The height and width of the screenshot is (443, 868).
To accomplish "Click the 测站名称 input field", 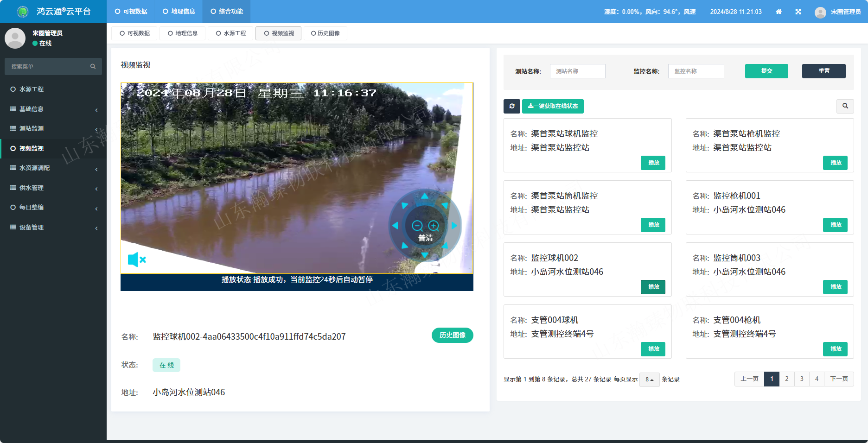I will pos(577,71).
